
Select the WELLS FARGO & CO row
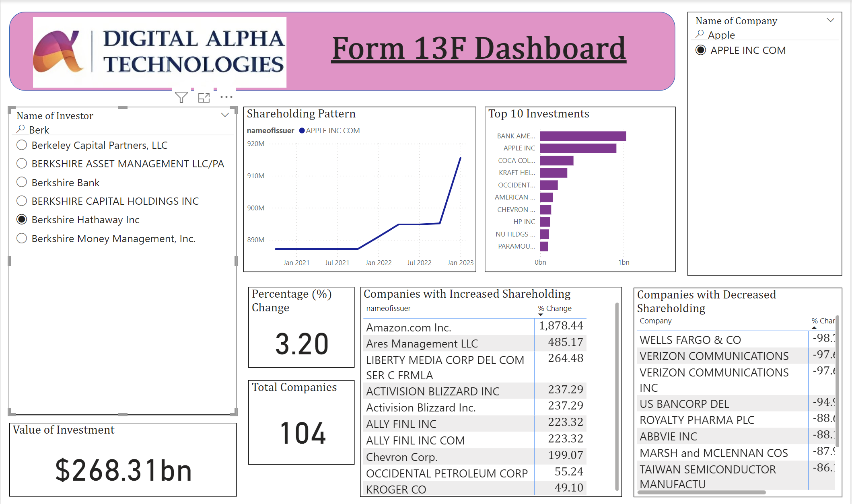(736, 339)
